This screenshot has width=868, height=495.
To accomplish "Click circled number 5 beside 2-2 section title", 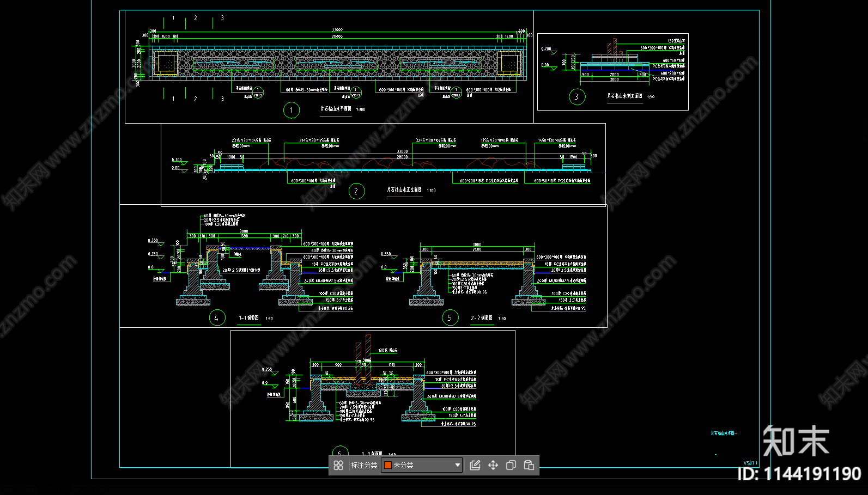I will click(x=450, y=318).
